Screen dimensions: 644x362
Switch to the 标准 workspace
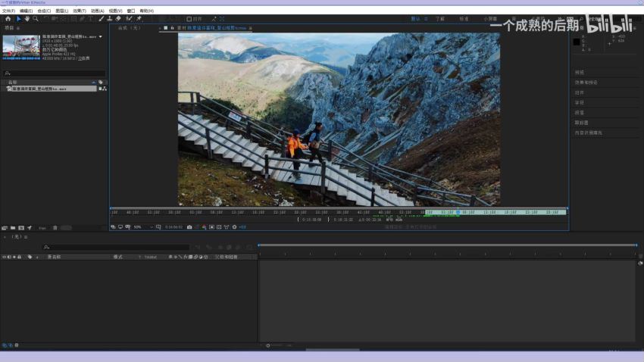click(x=464, y=19)
